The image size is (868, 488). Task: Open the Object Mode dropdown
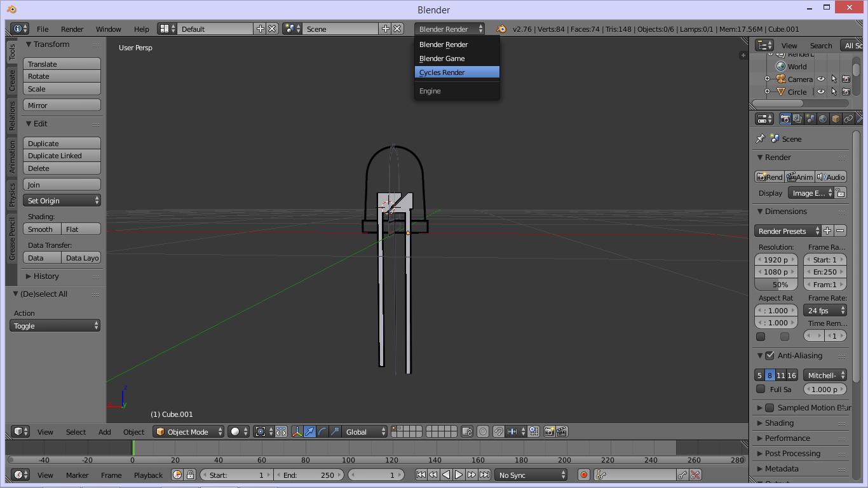click(189, 431)
